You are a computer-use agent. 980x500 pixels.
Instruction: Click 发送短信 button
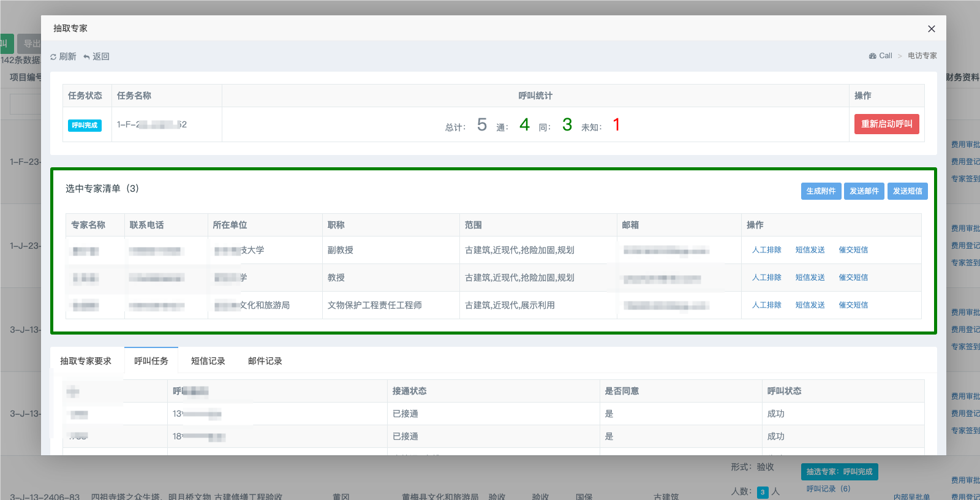(x=907, y=191)
